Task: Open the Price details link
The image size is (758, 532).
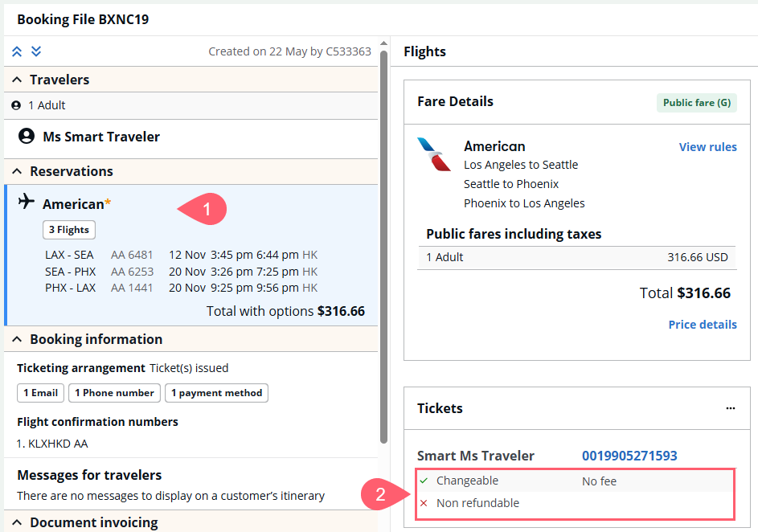Action: click(x=703, y=325)
